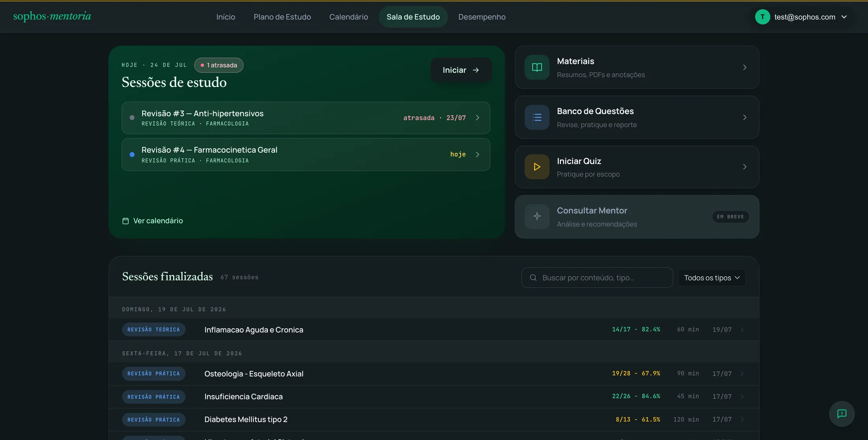The image size is (868, 440).
Task: Open Materiais chevron arrow
Action: pos(745,68)
